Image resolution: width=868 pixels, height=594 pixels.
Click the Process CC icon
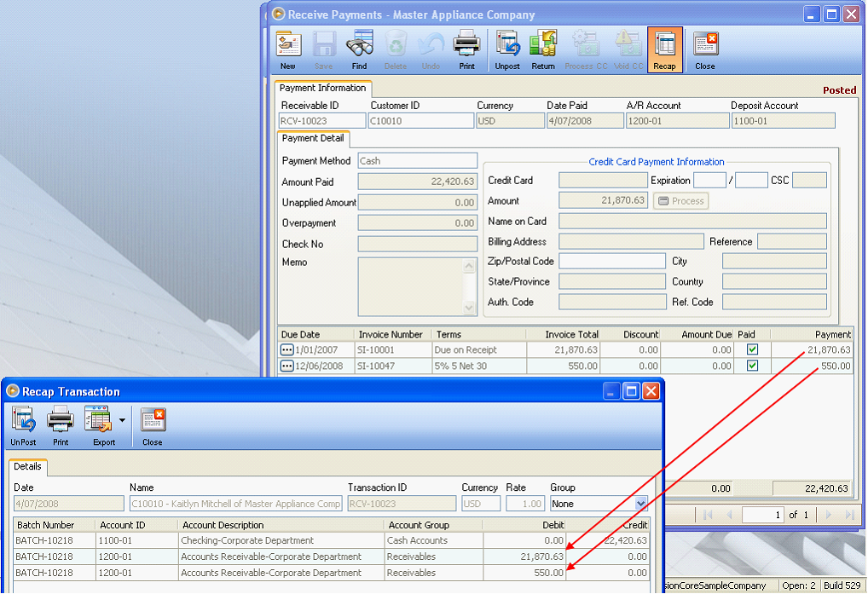tap(586, 50)
